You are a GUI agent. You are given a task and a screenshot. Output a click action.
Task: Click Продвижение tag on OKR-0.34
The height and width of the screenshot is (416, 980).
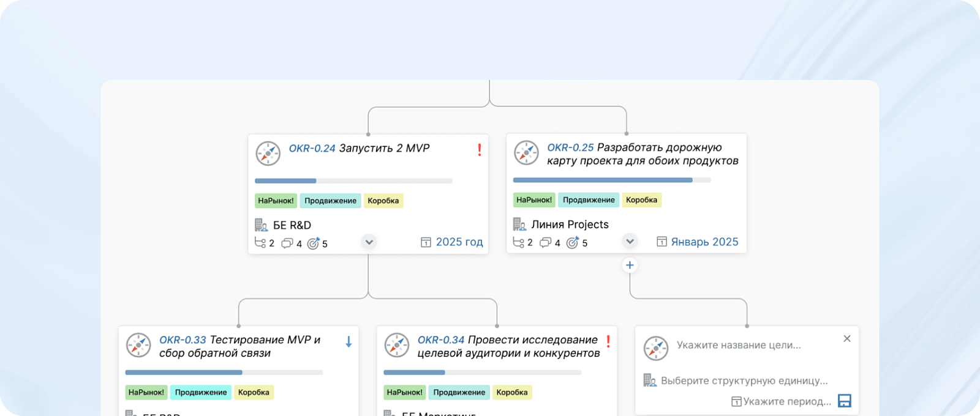[x=459, y=392]
